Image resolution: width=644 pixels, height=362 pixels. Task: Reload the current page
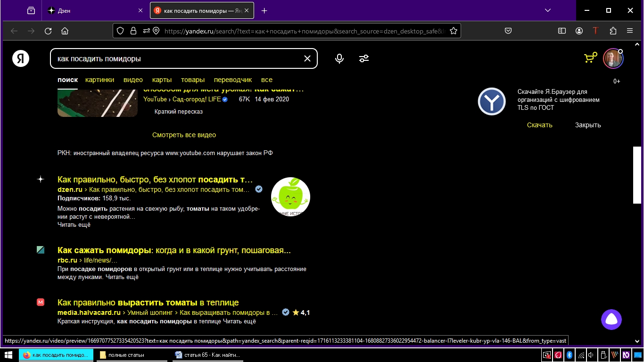point(48,31)
